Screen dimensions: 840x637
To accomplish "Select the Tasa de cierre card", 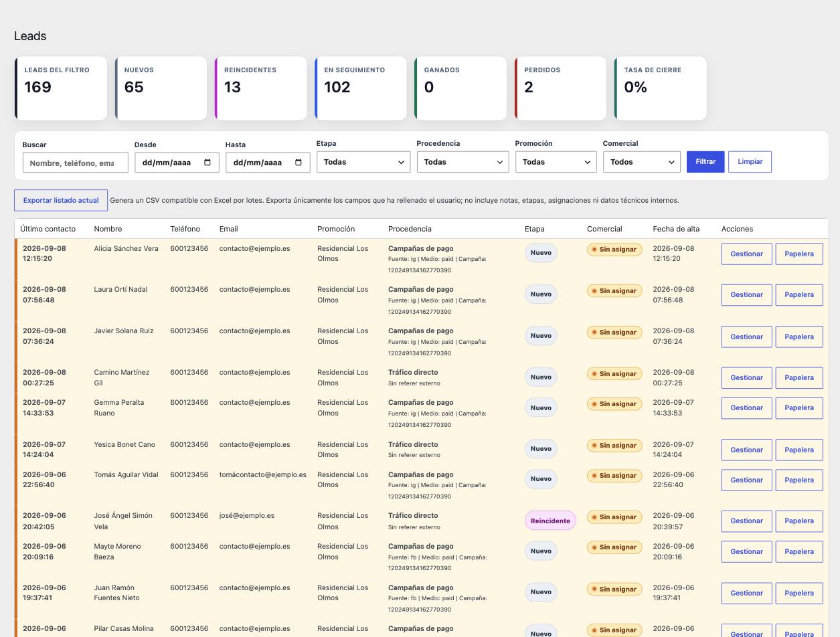I will 661,88.
